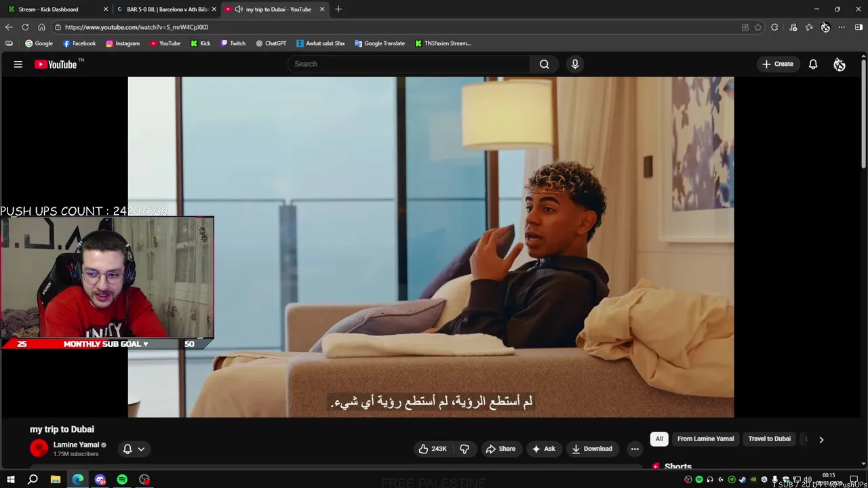The image size is (868, 488).
Task: Click the my trip to Dubai title
Action: pos(62,429)
